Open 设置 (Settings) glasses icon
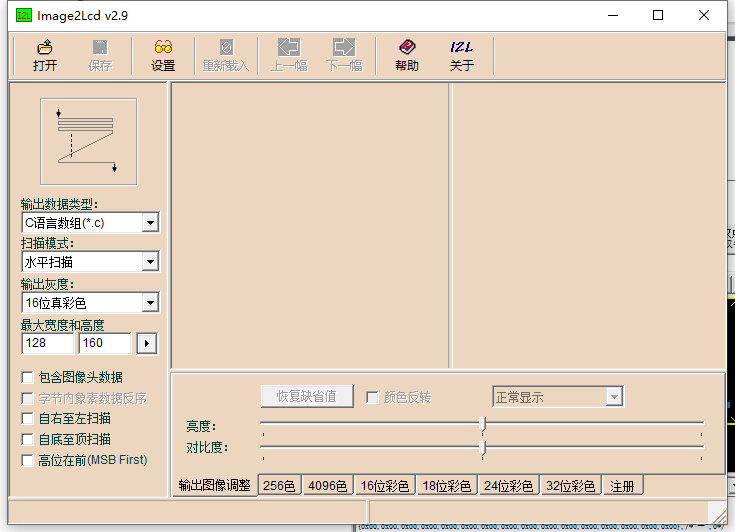 [x=163, y=47]
